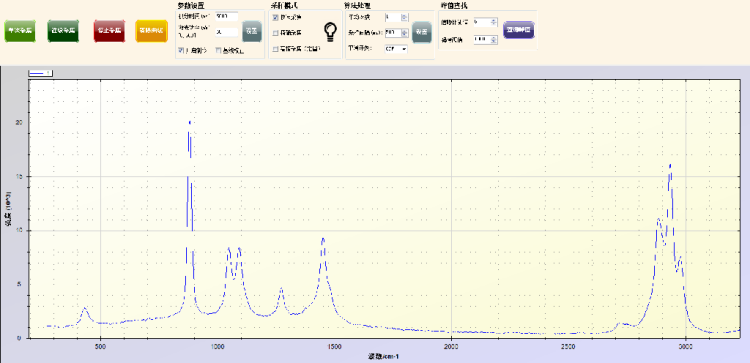Enable the second acquisition mode checkbox

[x=276, y=33]
